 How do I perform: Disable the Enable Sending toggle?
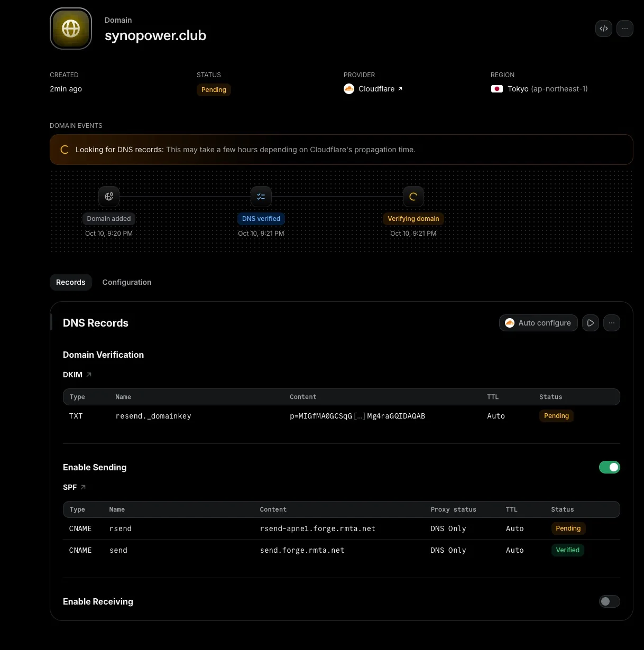click(x=610, y=467)
